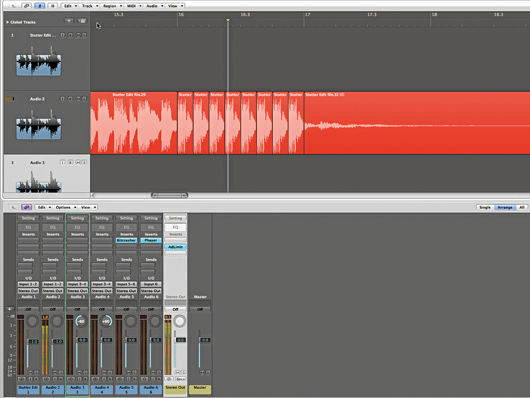Select region Stutter Edit file.29

coord(134,123)
